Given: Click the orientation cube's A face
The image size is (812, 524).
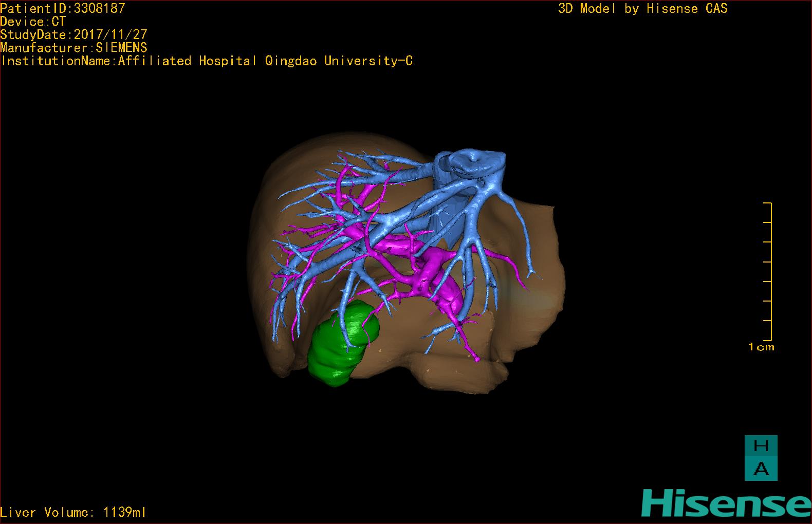Looking at the screenshot, I should click(x=761, y=469).
